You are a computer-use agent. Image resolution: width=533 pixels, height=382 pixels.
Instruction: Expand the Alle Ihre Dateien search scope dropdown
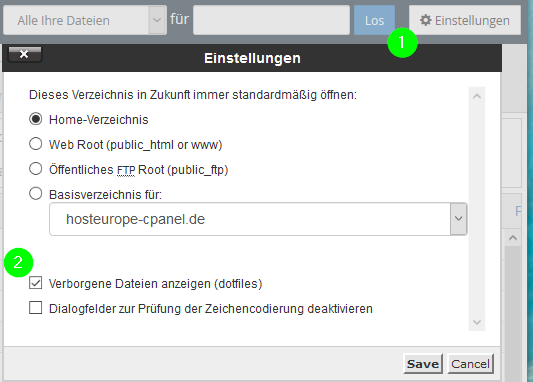pyautogui.click(x=85, y=20)
